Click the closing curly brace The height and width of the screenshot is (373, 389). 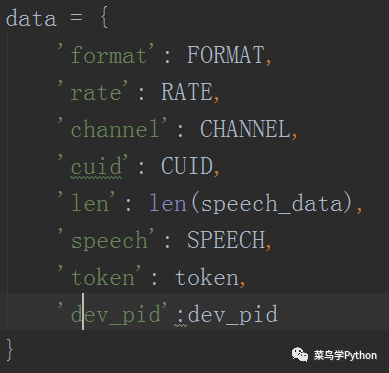click(10, 350)
